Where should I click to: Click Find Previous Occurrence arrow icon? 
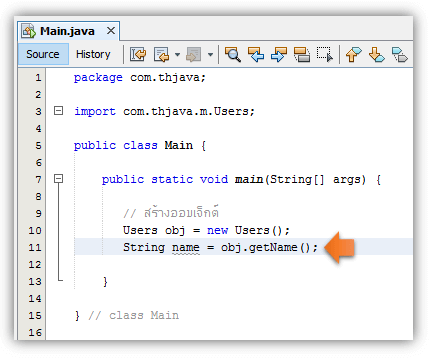tap(256, 54)
